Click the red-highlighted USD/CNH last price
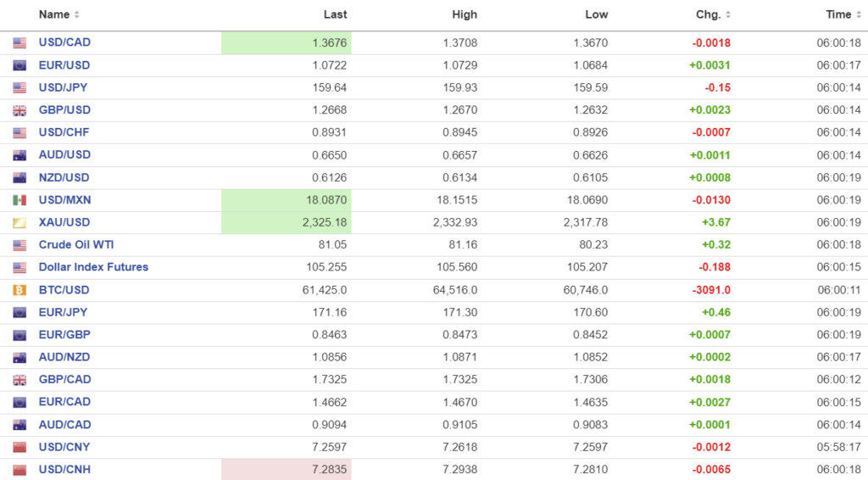Screen dimensions: 868x480 [287, 470]
